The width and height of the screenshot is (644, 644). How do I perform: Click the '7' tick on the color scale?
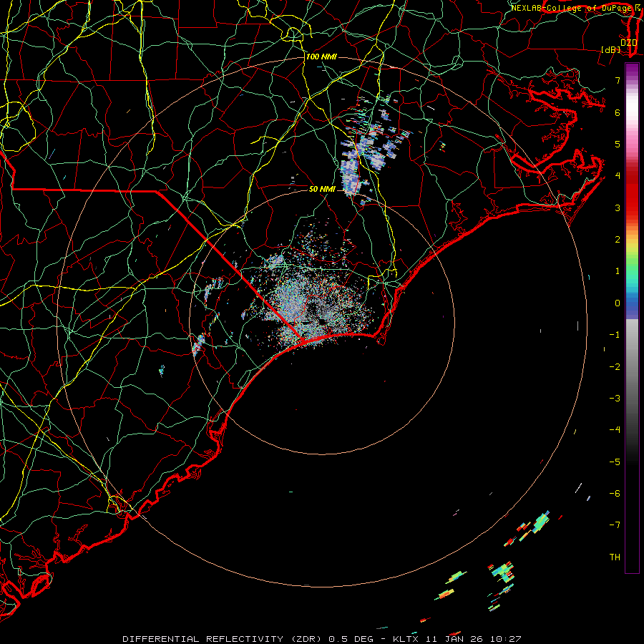618,80
